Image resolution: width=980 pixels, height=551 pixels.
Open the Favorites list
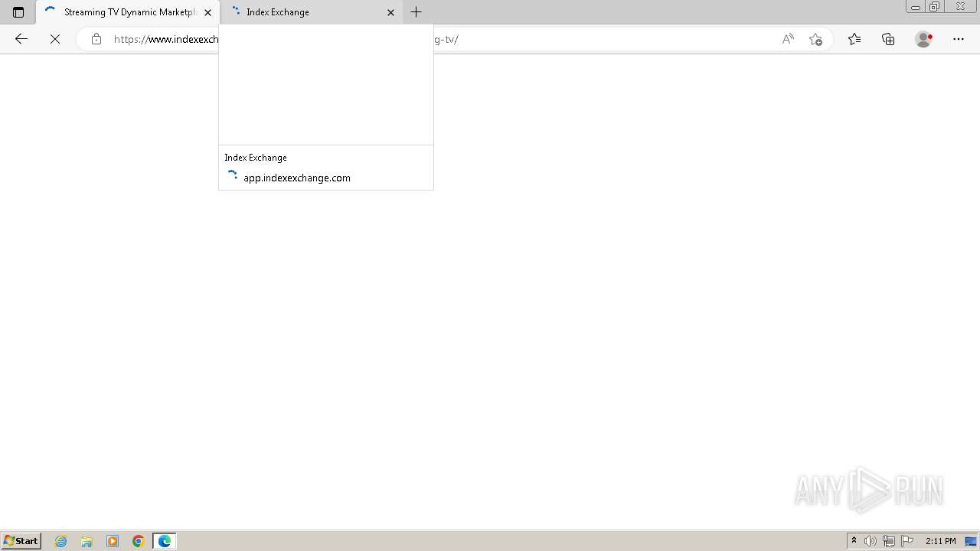point(854,39)
